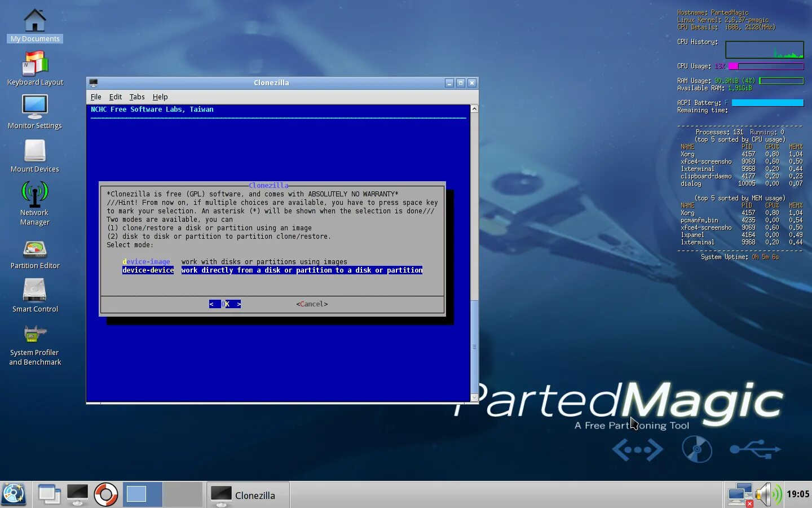Screen dimensions: 812x508
Task: Click the 'Select mode:' prompt text
Action: [130, 245]
